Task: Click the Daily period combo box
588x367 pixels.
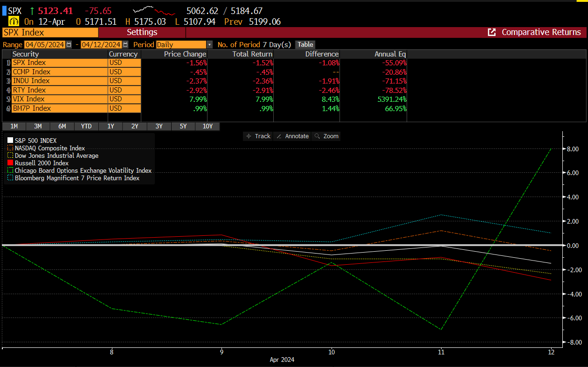Action: (x=181, y=44)
